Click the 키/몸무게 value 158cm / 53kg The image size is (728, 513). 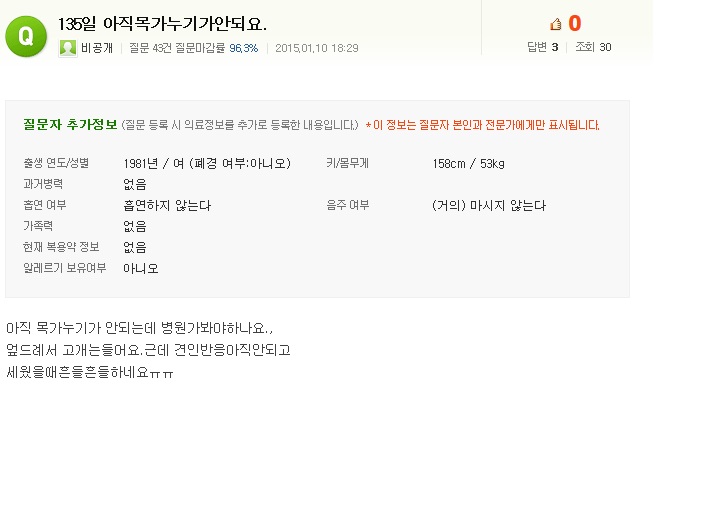[468, 163]
